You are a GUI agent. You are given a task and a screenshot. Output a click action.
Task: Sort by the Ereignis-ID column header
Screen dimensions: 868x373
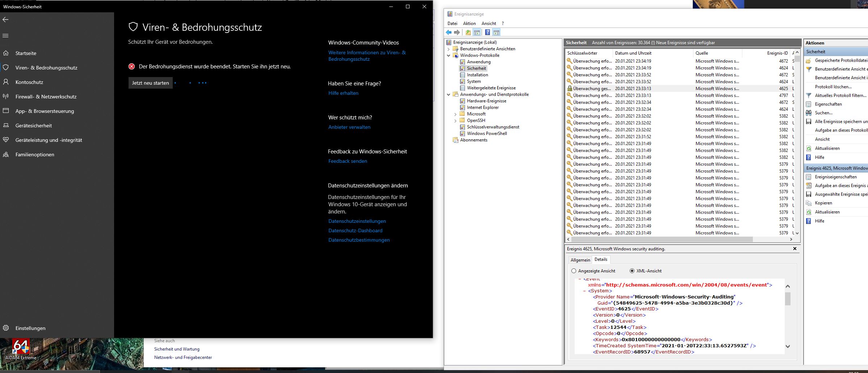click(x=766, y=53)
